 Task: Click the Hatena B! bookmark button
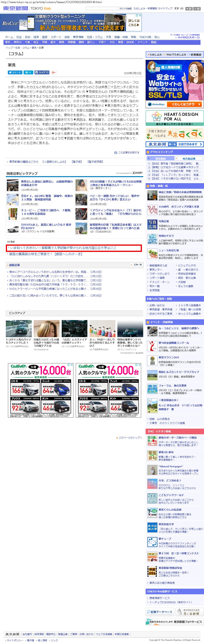point(28,72)
